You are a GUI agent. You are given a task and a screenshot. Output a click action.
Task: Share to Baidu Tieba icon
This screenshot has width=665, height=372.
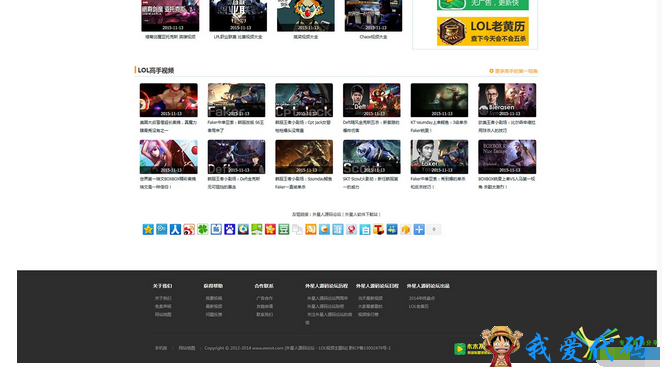[216, 230]
